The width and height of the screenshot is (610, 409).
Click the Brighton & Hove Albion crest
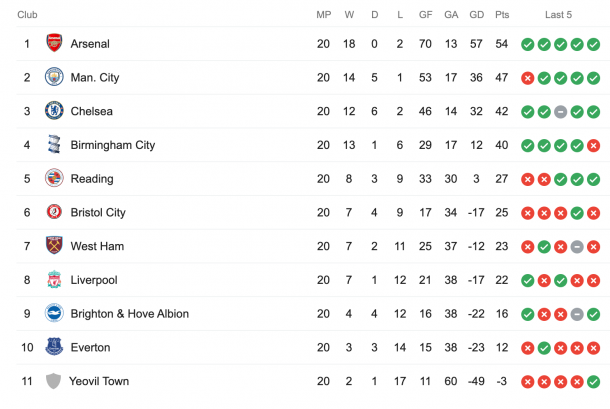[54, 313]
